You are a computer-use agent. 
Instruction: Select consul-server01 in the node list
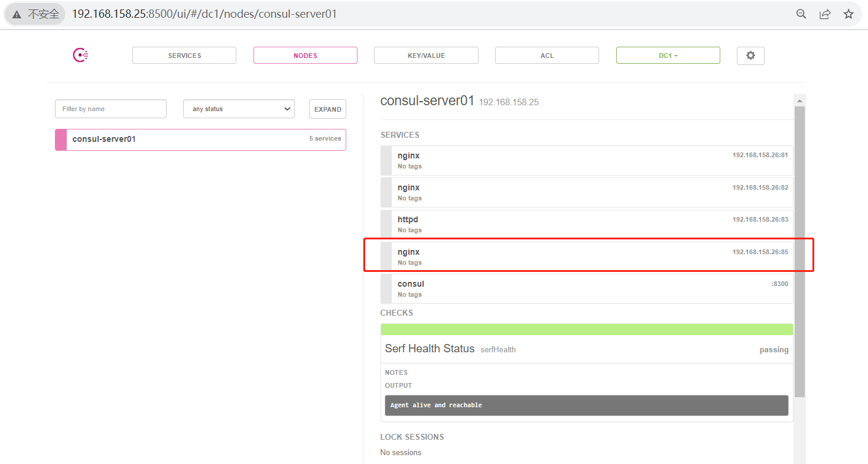[200, 139]
